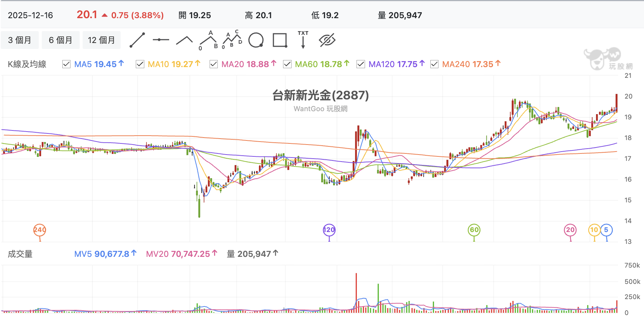Switch chart range to 12 個月
The height and width of the screenshot is (318, 644).
click(x=101, y=40)
